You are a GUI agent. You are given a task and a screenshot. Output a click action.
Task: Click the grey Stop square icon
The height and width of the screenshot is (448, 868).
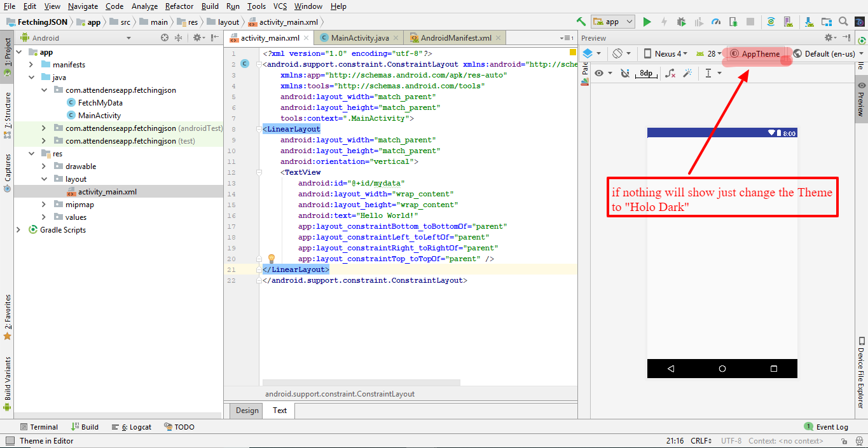[x=750, y=22]
